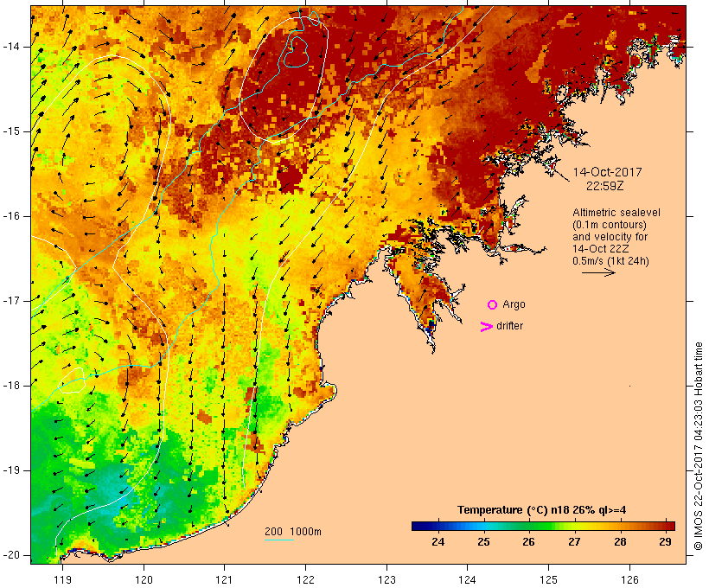This screenshot has height=588, width=709.
Task: Click the latitude axis label -20
Action: [x=11, y=555]
